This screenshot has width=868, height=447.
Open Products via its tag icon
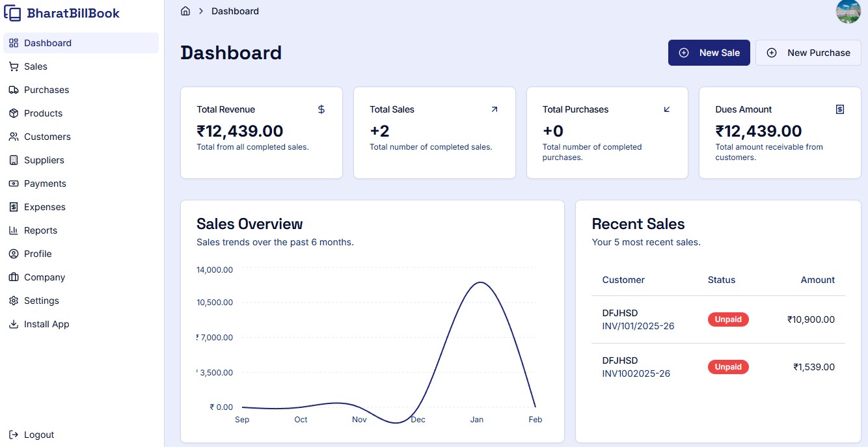[x=13, y=113]
